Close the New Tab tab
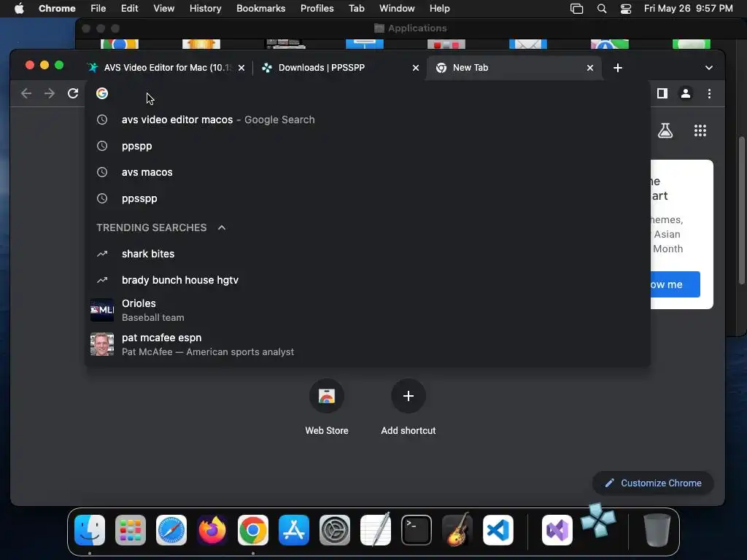Screen dimensions: 747x560 590,68
